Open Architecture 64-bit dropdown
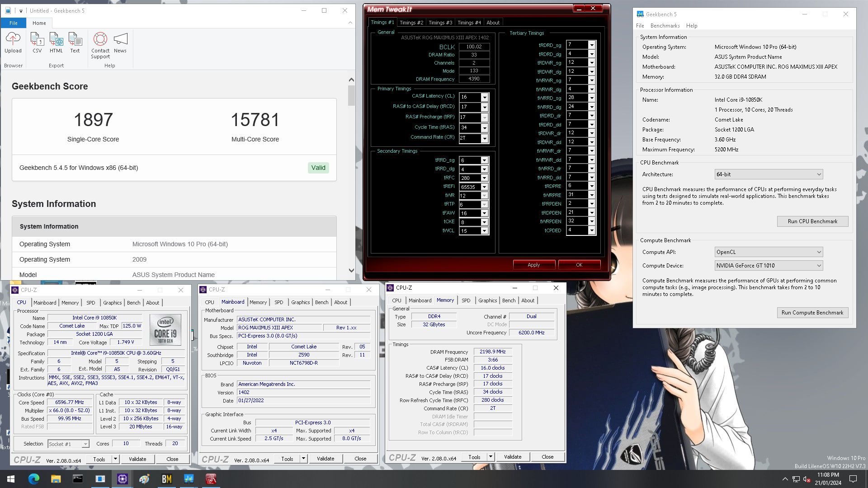Screen dimensions: 868x488 [769, 174]
